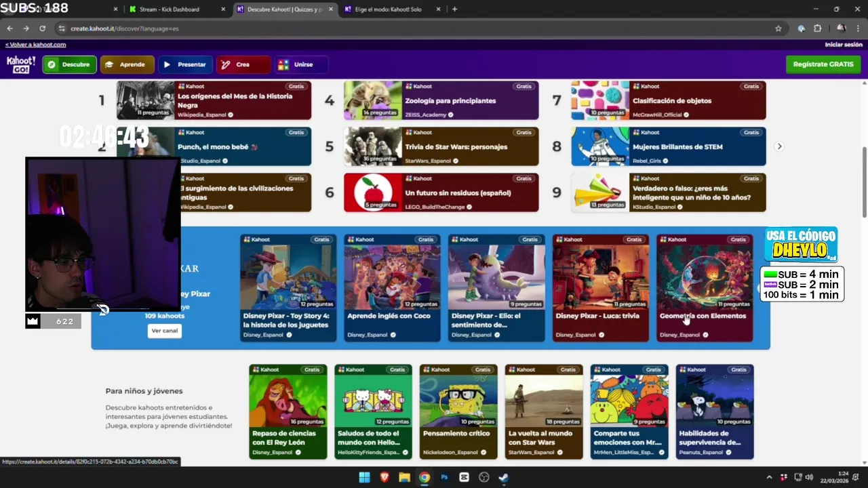The height and width of the screenshot is (488, 868).
Task: Open Comparte tus emociones con Mr. Men kahoot
Action: 629,412
